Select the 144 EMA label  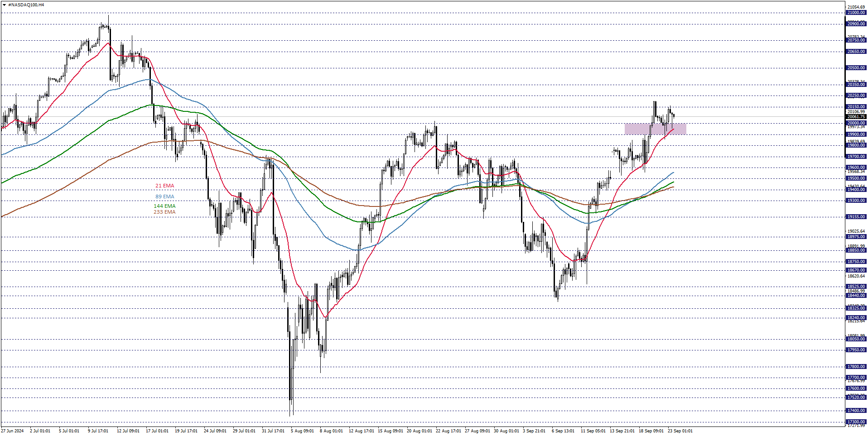tap(164, 206)
